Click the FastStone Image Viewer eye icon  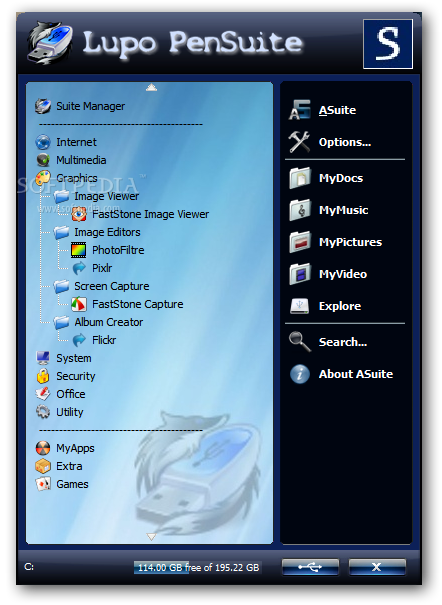pos(79,214)
